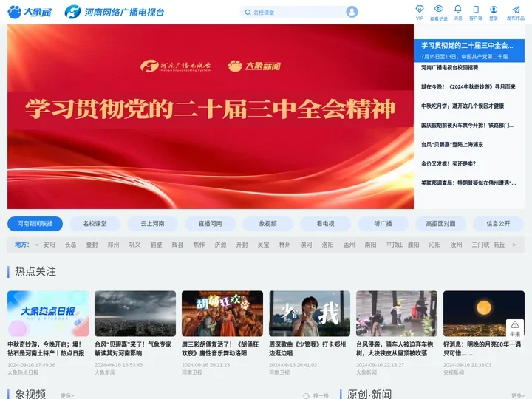Choose 洛阳 in city list
The width and height of the screenshot is (532, 399).
pyautogui.click(x=327, y=245)
